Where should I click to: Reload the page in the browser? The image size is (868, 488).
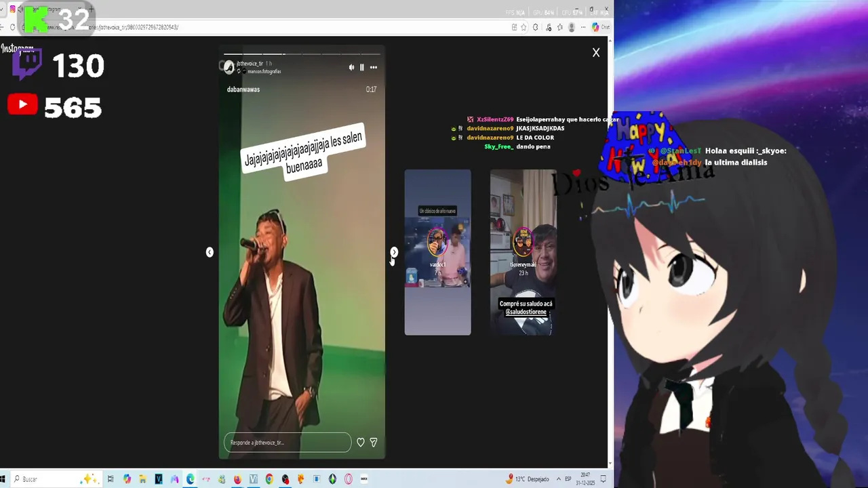click(12, 27)
